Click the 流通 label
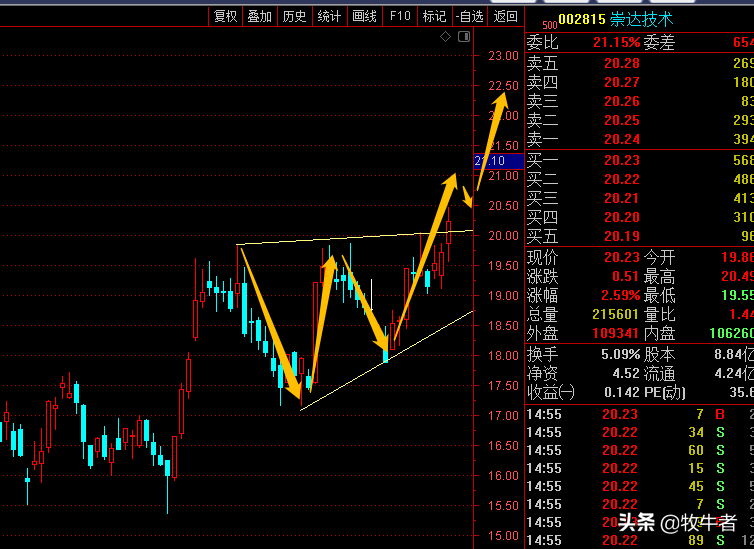The image size is (754, 549). point(659,374)
